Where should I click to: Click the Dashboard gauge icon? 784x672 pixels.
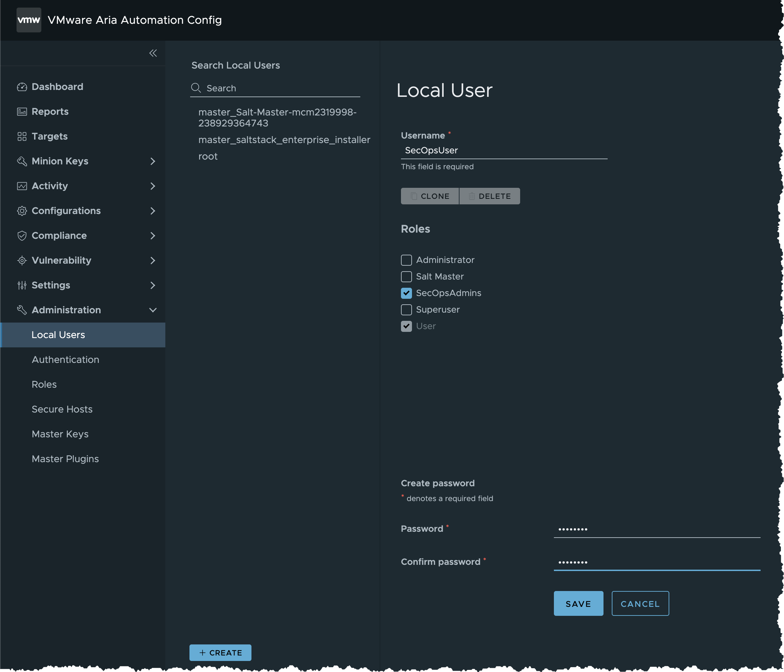22,87
